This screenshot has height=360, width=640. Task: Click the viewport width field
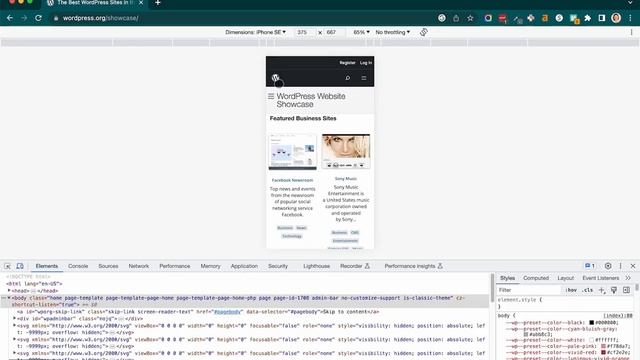305,32
